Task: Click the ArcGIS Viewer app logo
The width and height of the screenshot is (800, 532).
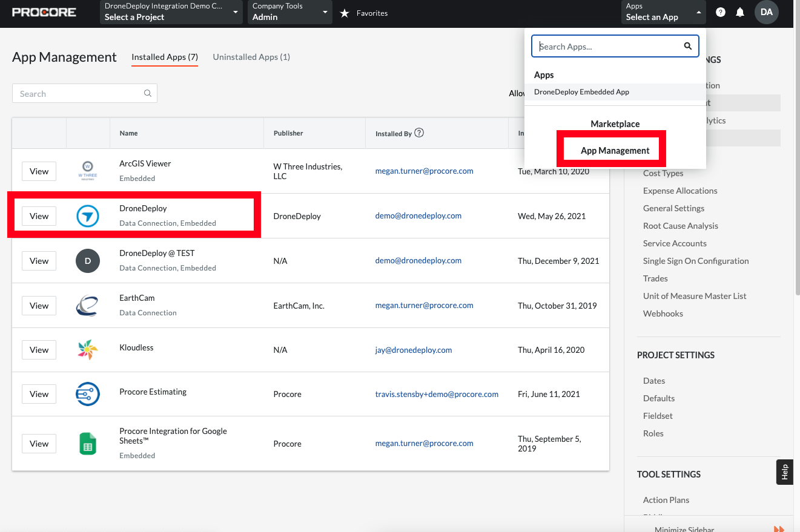Action: click(x=88, y=171)
